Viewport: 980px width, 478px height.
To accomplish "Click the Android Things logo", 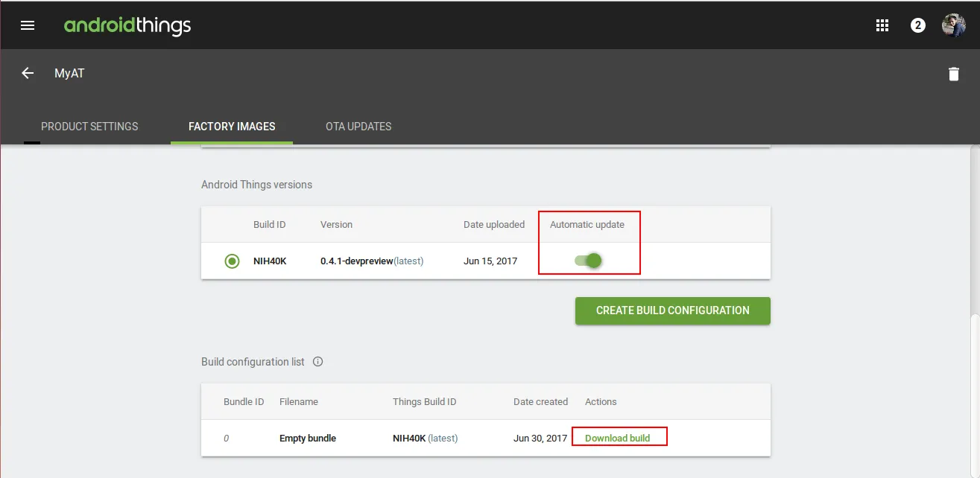I will coord(127,25).
